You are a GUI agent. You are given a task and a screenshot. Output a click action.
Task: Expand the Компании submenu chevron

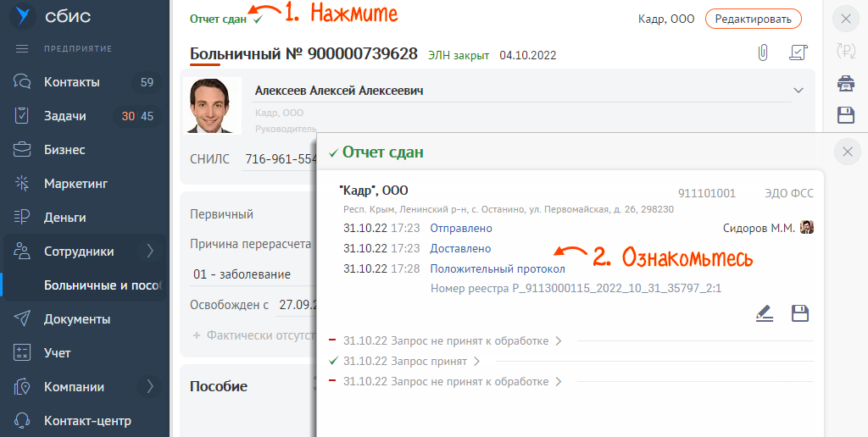150,387
